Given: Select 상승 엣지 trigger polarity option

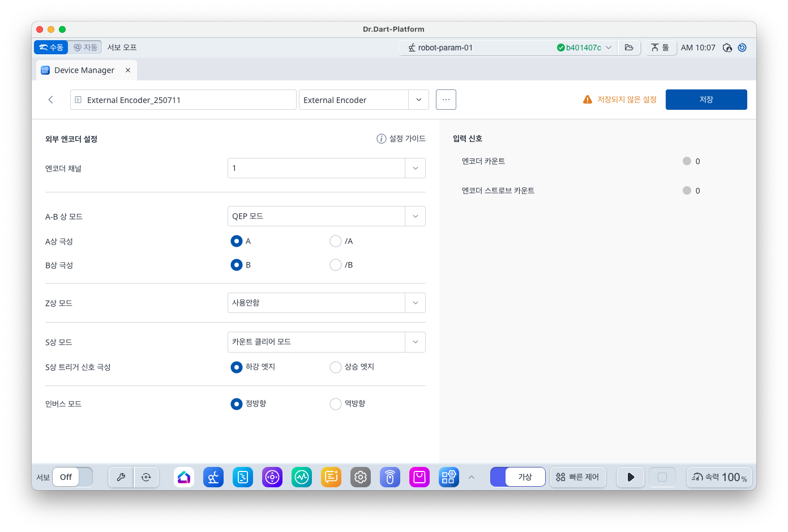Looking at the screenshot, I should (336, 367).
